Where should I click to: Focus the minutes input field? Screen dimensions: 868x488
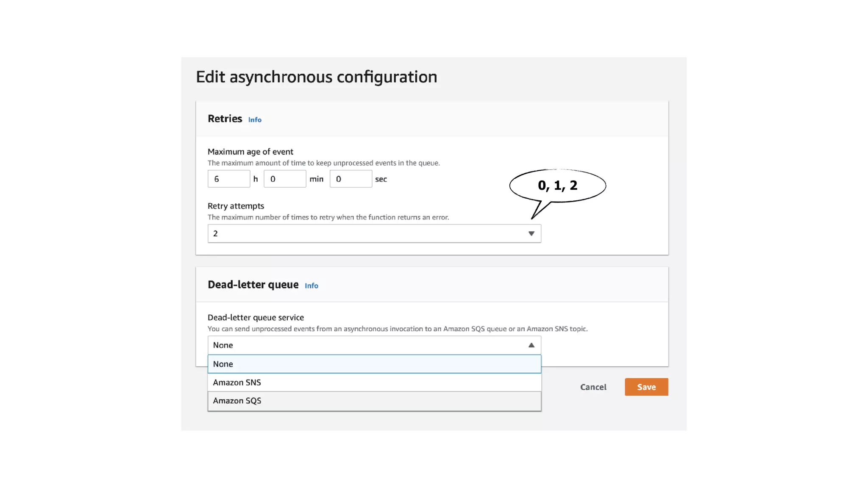284,179
